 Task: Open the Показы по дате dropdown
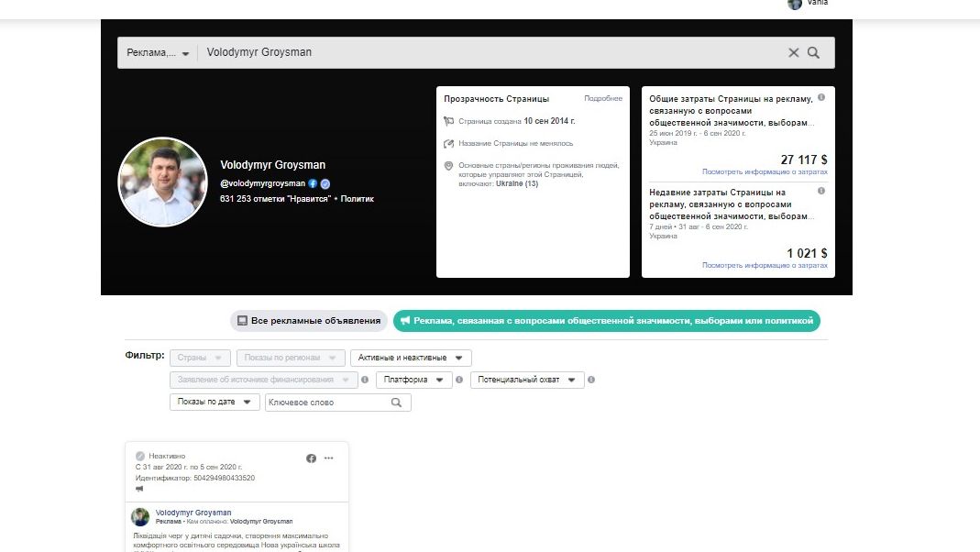[215, 403]
